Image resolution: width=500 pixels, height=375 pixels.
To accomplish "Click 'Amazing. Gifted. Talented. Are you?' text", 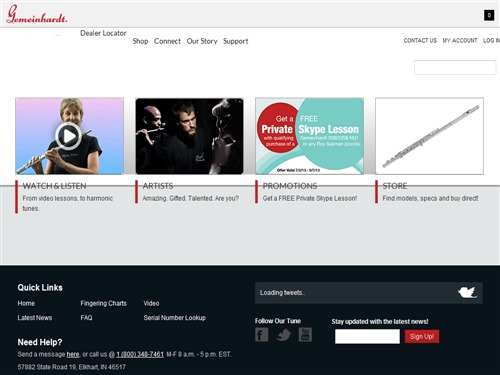I will pyautogui.click(x=191, y=198).
